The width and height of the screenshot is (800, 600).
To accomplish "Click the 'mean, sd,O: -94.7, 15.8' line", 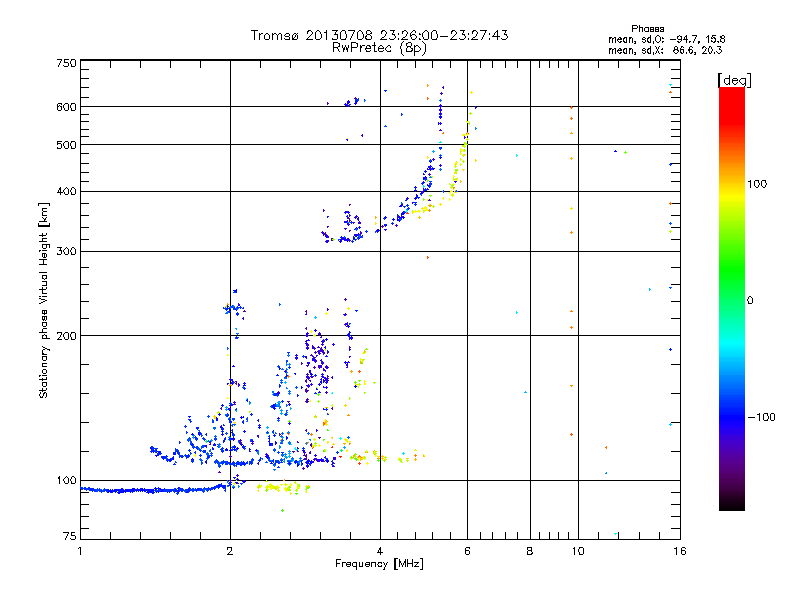I will [666, 39].
